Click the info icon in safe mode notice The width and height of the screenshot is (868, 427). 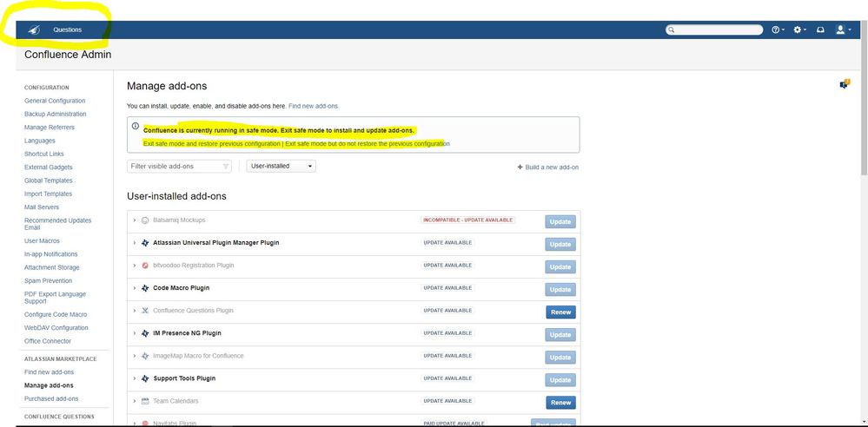tap(136, 126)
